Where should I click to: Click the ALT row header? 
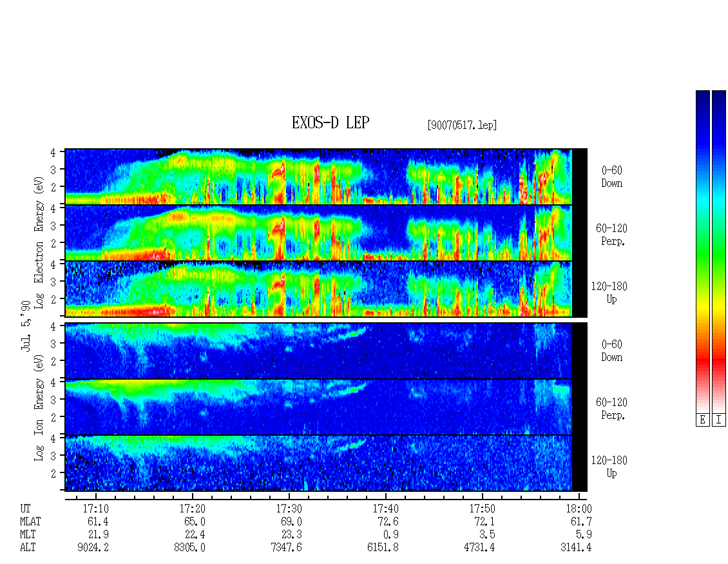tap(28, 548)
